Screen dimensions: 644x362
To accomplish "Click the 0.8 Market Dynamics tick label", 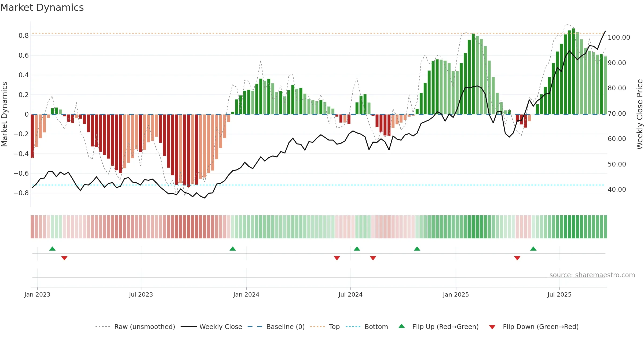I will pos(24,35).
